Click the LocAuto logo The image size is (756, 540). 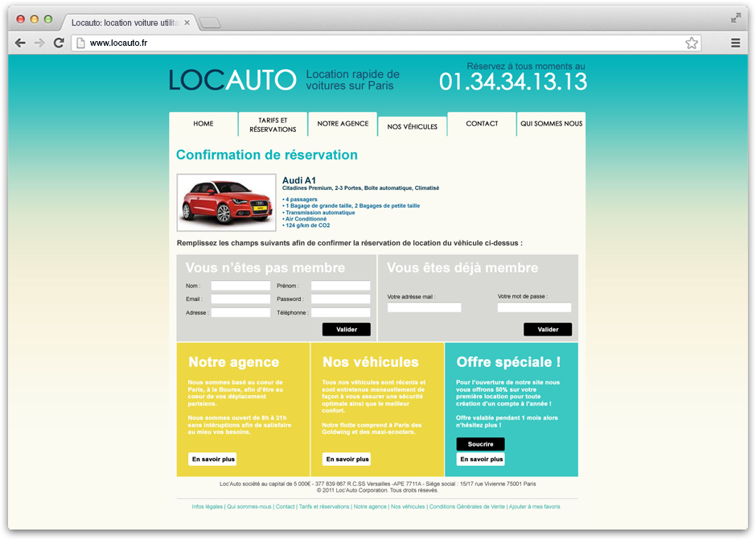click(232, 80)
